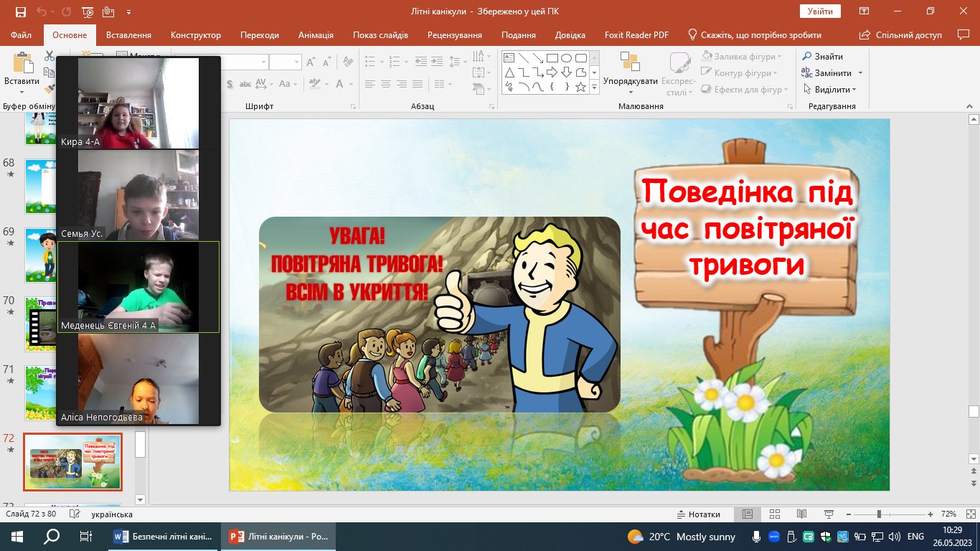The height and width of the screenshot is (551, 980).
Task: Select the right arrow shape
Action: point(552,72)
